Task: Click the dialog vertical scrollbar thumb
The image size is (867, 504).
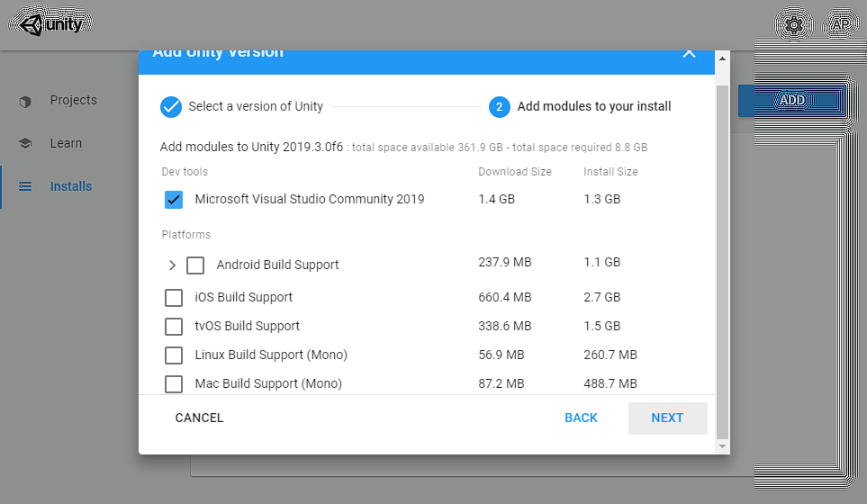Action: point(722,262)
